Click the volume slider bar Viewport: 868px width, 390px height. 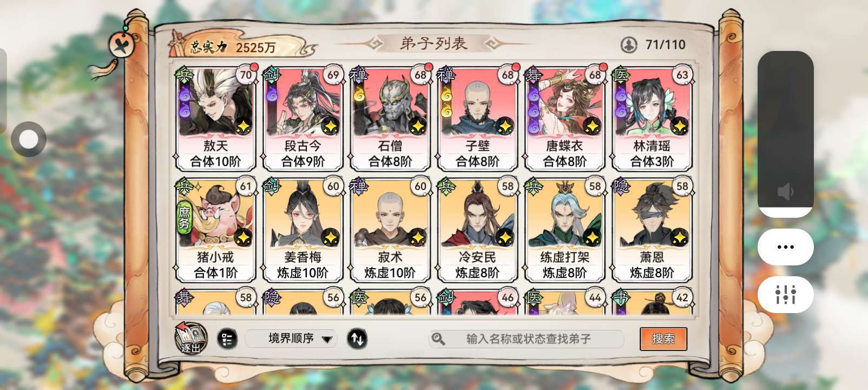click(785, 134)
